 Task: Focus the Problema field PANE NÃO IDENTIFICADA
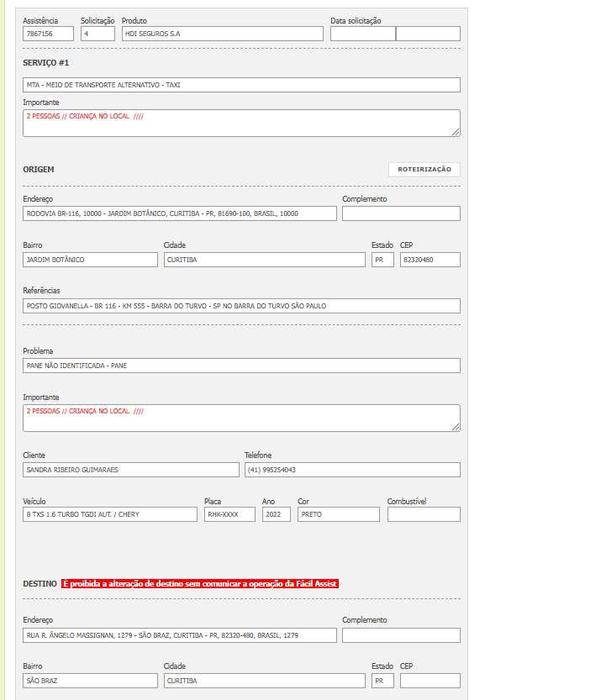241,366
